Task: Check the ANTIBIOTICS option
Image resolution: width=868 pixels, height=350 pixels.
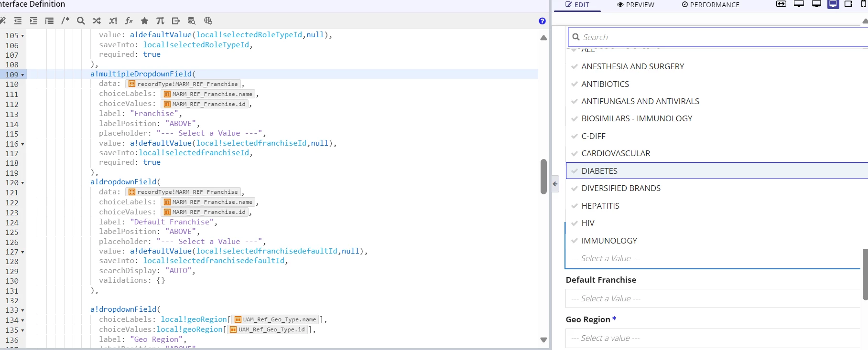Action: click(717, 84)
